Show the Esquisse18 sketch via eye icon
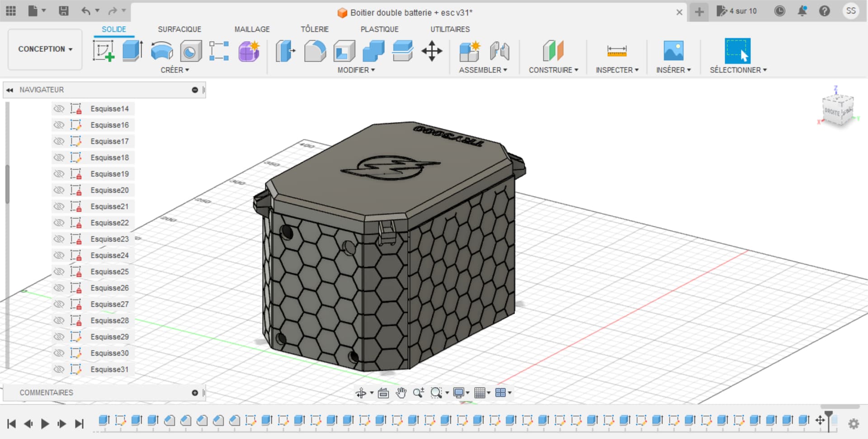Image resolution: width=868 pixels, height=439 pixels. [x=59, y=157]
